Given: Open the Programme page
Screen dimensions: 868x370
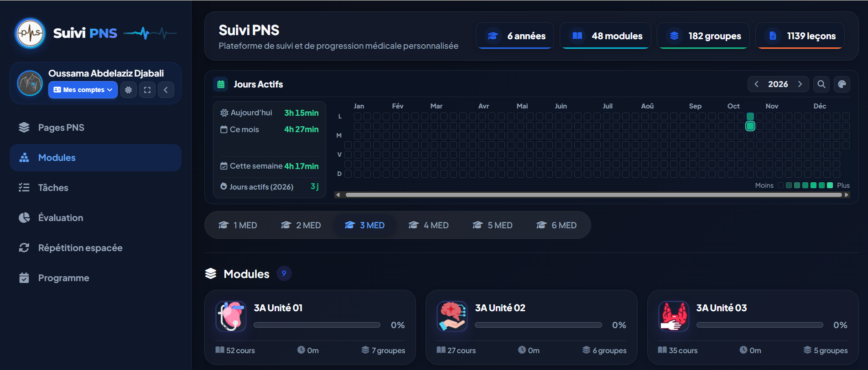Looking at the screenshot, I should (x=95, y=278).
